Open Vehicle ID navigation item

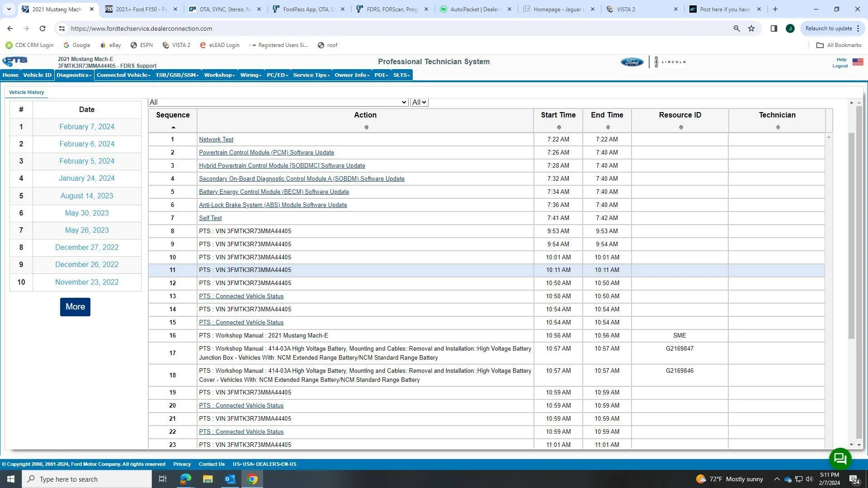click(37, 75)
